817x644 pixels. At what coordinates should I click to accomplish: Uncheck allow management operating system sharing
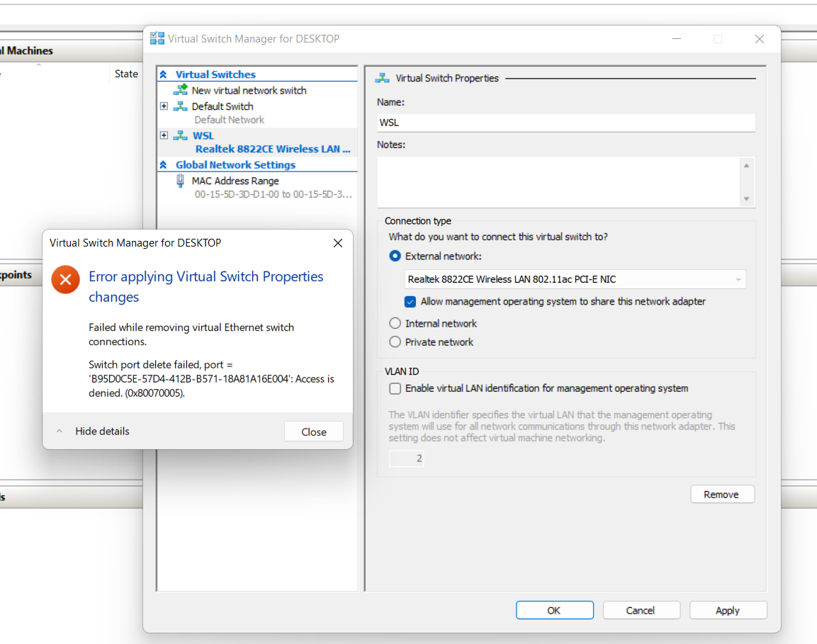(410, 301)
